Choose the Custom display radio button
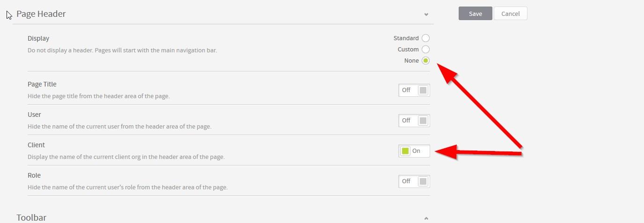 click(425, 50)
